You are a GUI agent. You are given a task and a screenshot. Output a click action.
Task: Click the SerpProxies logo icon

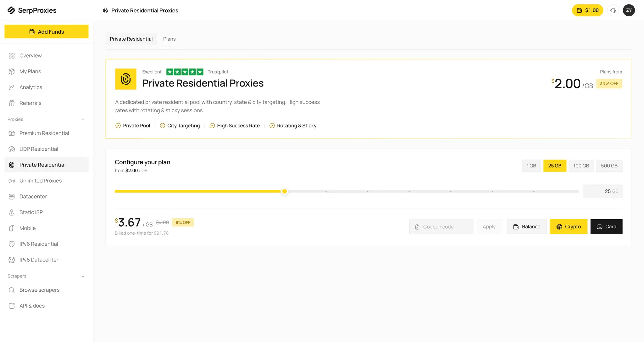pos(11,10)
